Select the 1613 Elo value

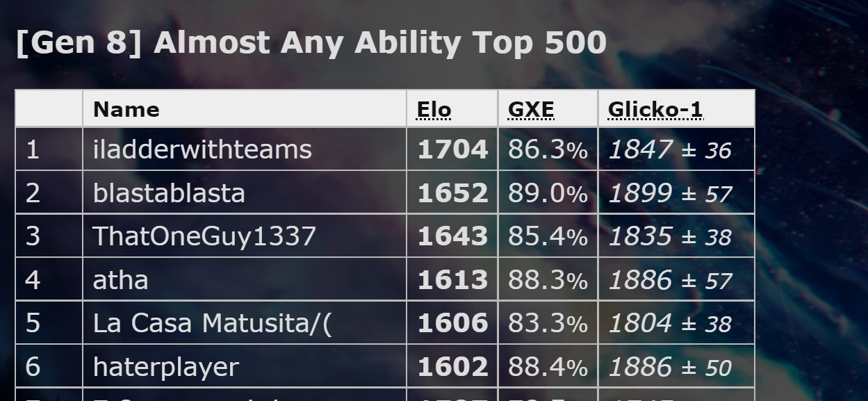[x=452, y=280]
